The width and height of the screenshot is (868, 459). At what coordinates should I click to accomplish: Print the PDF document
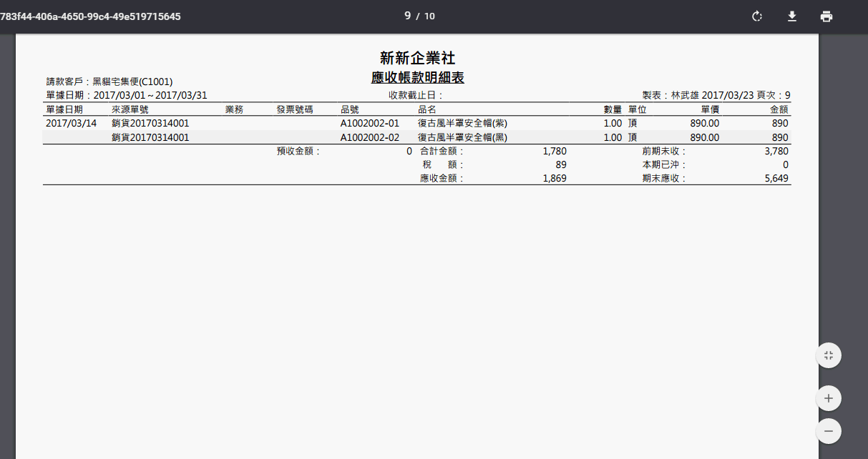tap(826, 16)
